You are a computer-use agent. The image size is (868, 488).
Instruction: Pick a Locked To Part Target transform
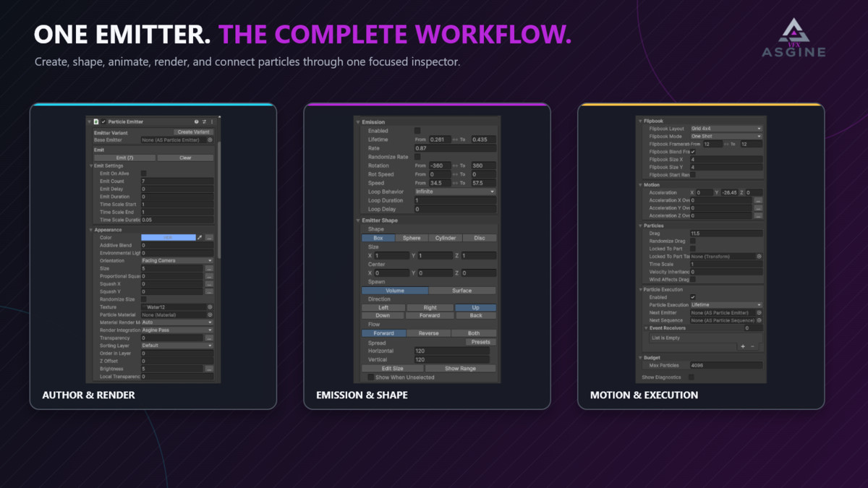759,256
